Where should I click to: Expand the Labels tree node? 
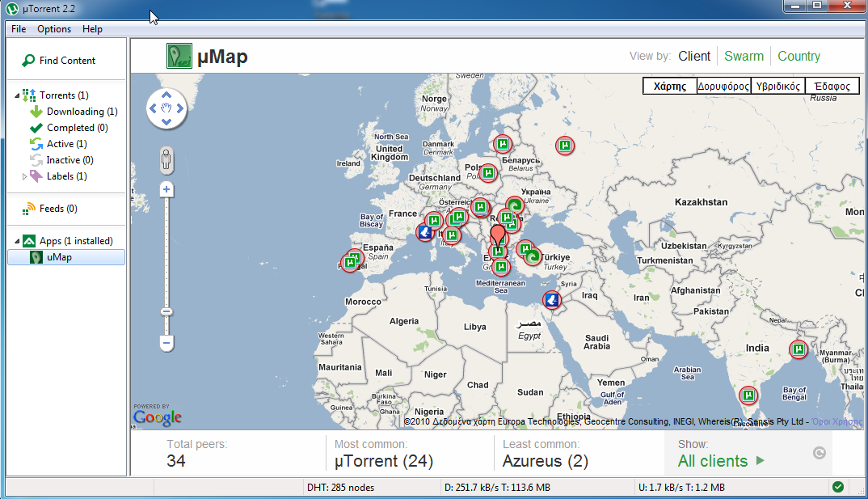[x=24, y=176]
